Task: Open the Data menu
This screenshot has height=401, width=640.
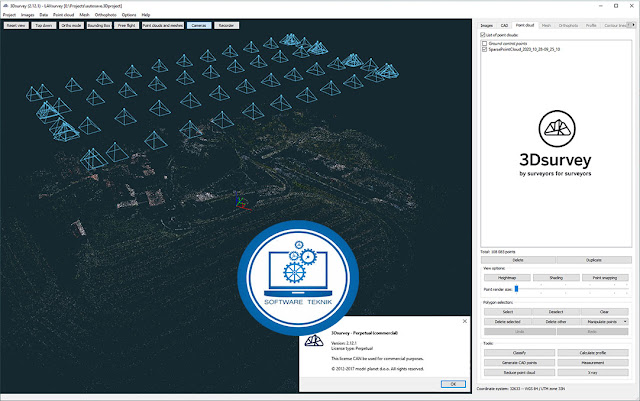Action: [x=43, y=15]
